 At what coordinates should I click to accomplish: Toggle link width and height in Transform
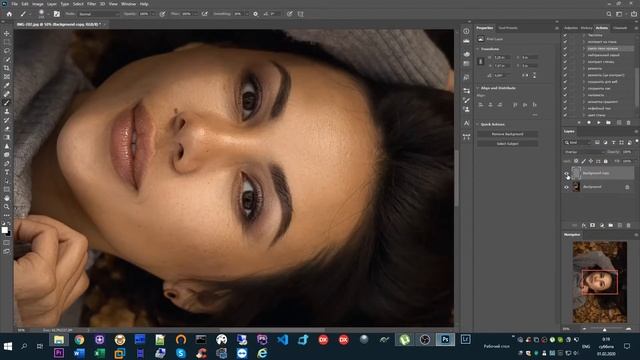pos(480,61)
